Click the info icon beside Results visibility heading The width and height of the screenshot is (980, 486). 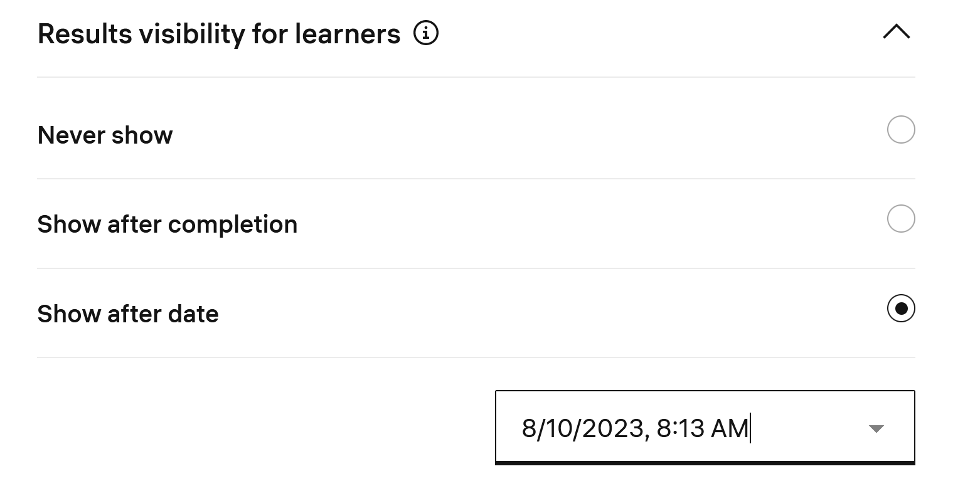426,33
